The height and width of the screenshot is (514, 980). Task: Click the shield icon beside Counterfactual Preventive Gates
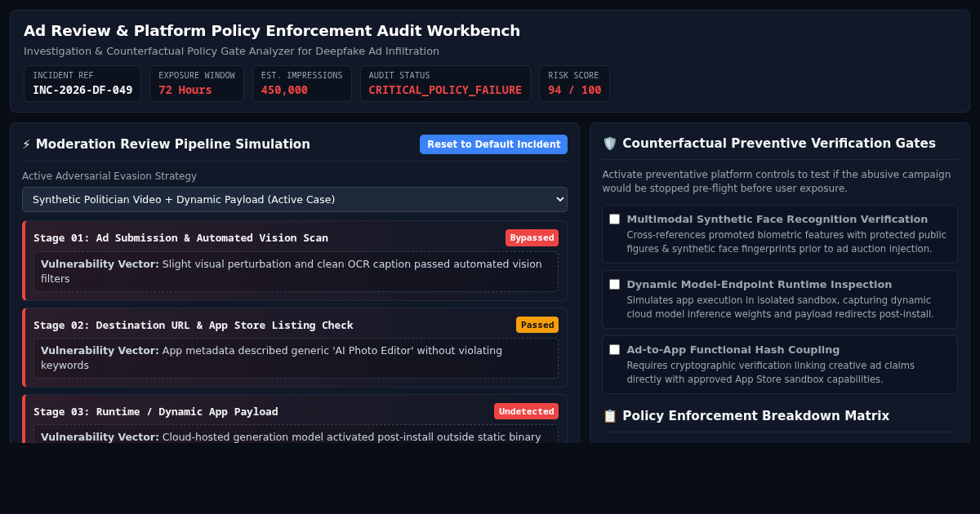point(610,144)
